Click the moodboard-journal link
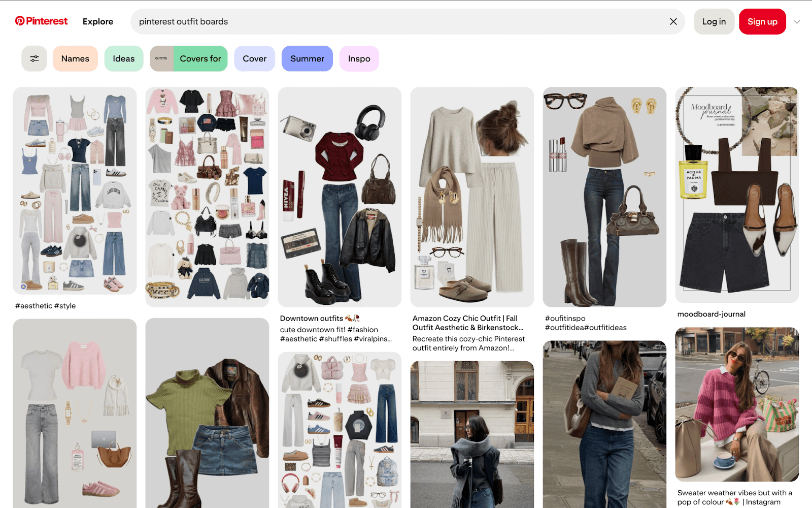812x508 pixels. click(x=712, y=313)
